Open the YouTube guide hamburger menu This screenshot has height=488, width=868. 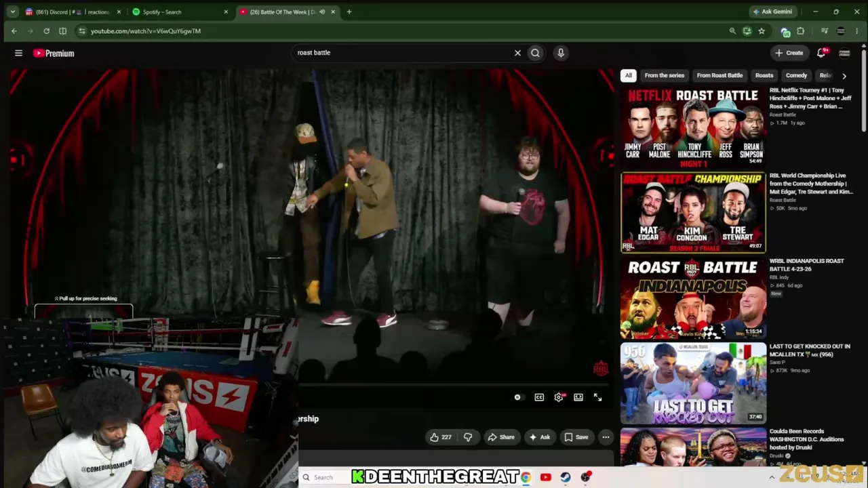(x=18, y=53)
